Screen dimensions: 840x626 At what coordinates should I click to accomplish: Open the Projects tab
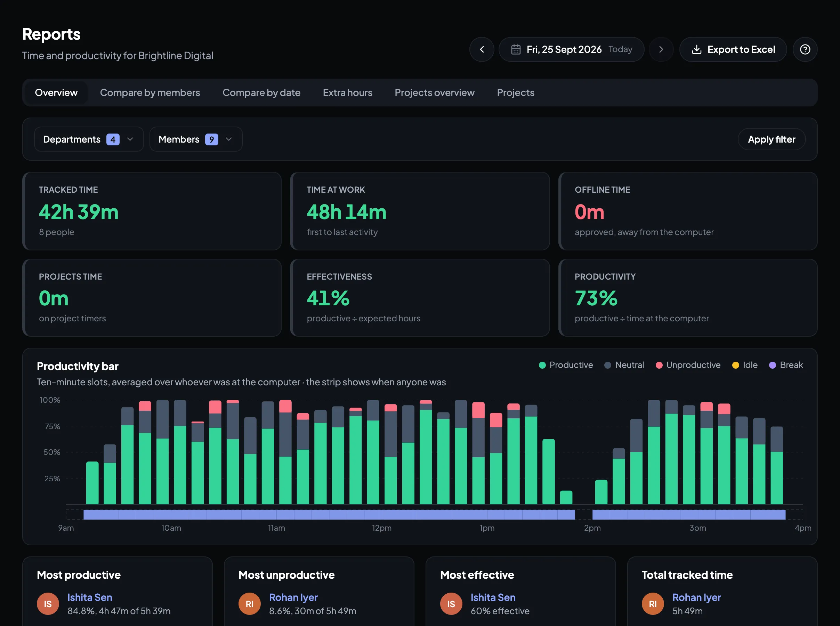(515, 93)
